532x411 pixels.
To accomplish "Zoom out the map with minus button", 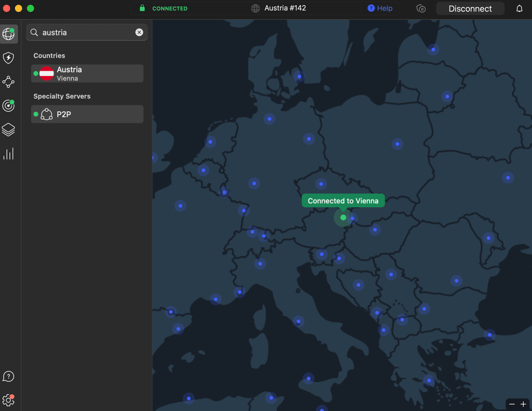I will [512, 404].
